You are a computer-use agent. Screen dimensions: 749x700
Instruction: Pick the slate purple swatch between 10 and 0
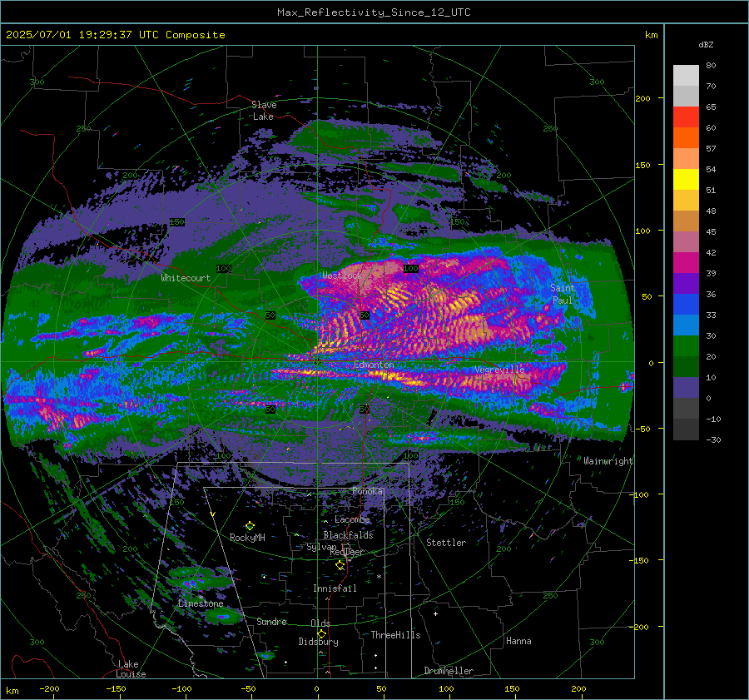(686, 388)
